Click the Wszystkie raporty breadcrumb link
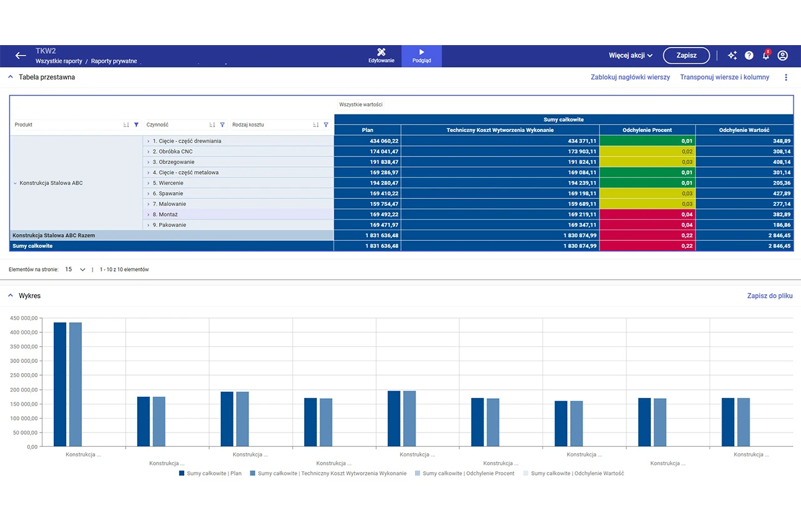Viewport: 801px width, 532px height. [59, 61]
